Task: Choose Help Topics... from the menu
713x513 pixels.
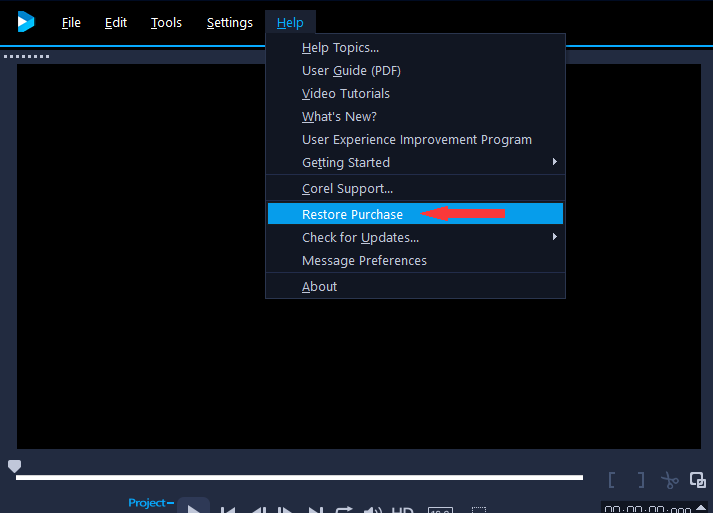Action: pyautogui.click(x=415, y=47)
